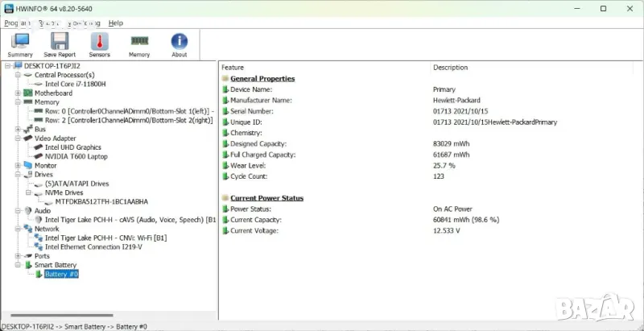Click the Battery #0 tree item
Image resolution: width=644 pixels, height=331 pixels.
click(61, 275)
